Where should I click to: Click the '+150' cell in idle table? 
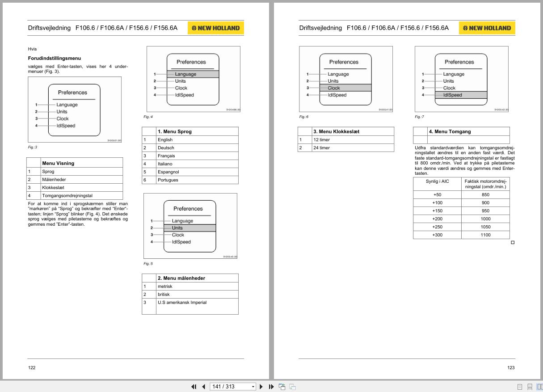pos(437,211)
